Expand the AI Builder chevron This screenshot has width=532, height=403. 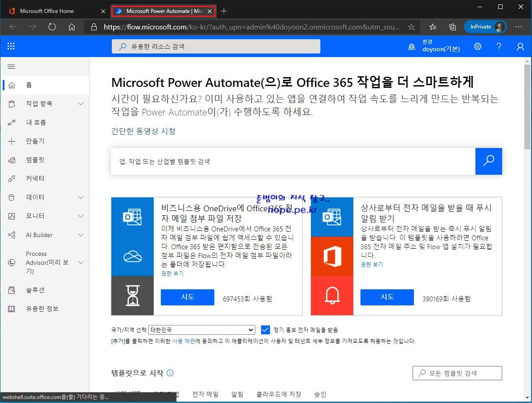81,235
